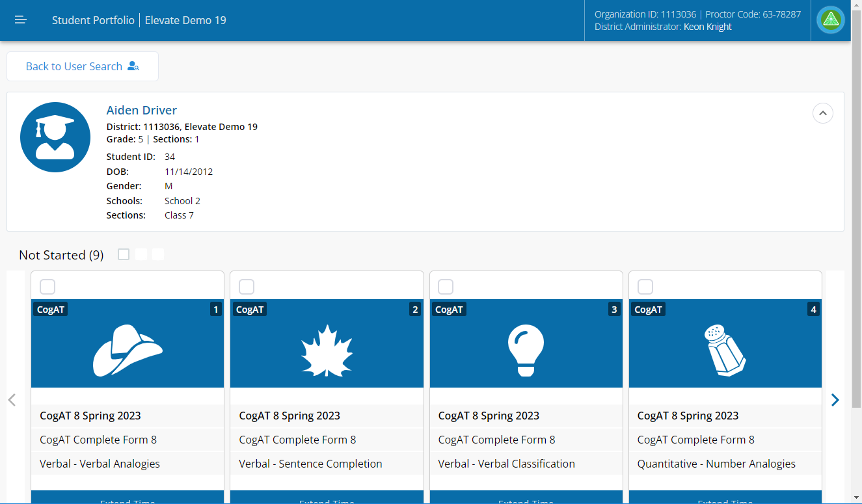Extend time for Verbal Analogies test
The width and height of the screenshot is (862, 504).
tap(128, 497)
